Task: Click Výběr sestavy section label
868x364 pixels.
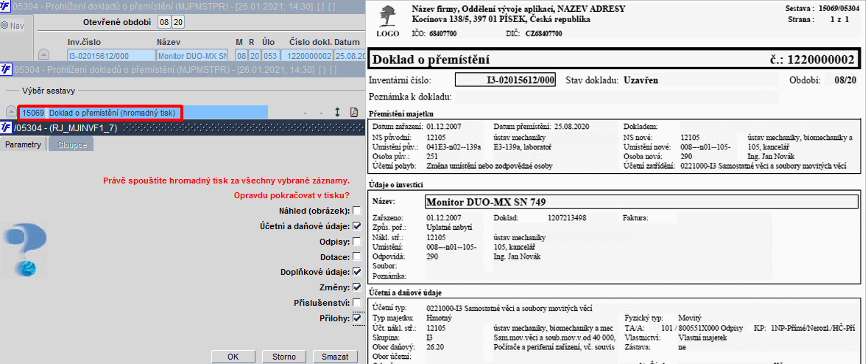Action: point(48,91)
